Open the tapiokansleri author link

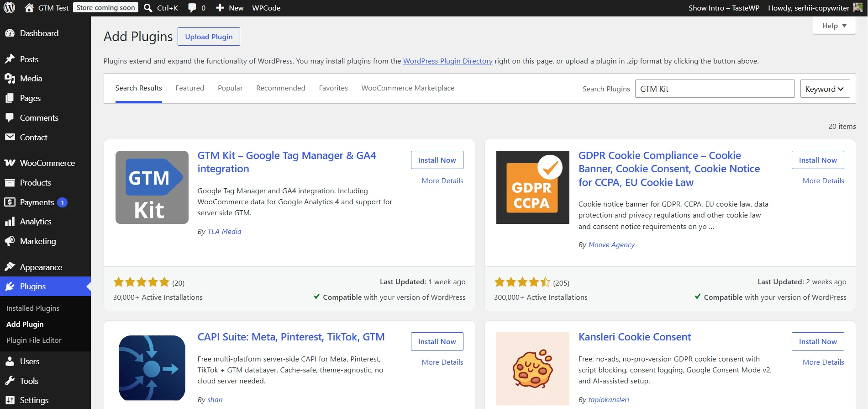pos(609,400)
